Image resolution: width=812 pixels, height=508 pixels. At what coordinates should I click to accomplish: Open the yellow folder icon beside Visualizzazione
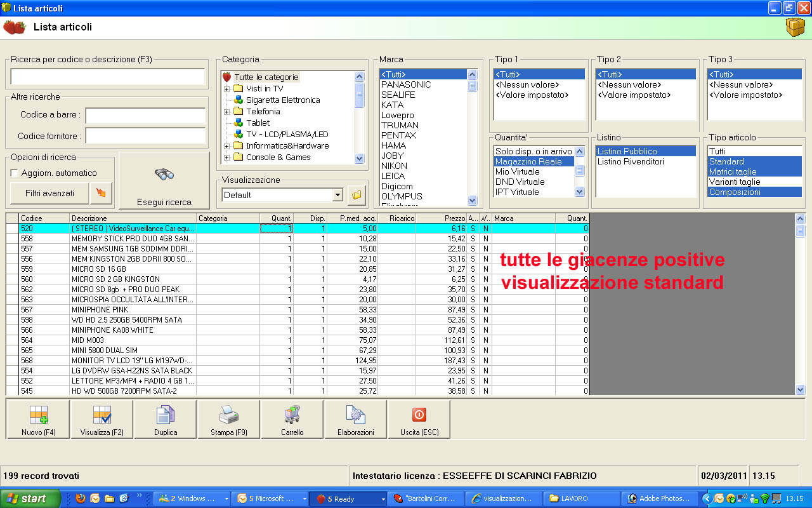[357, 195]
